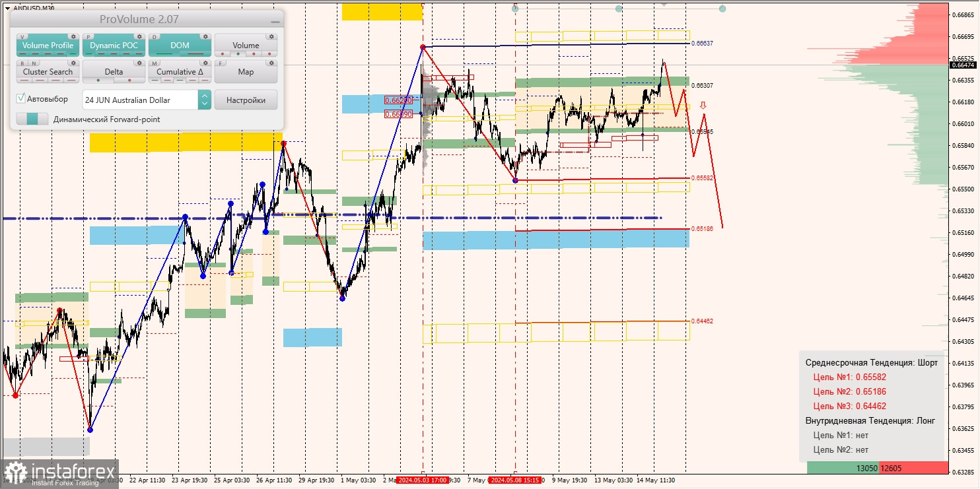Click the F hotkey tag on Map
Image resolution: width=980 pixels, height=489 pixels.
coord(221,63)
